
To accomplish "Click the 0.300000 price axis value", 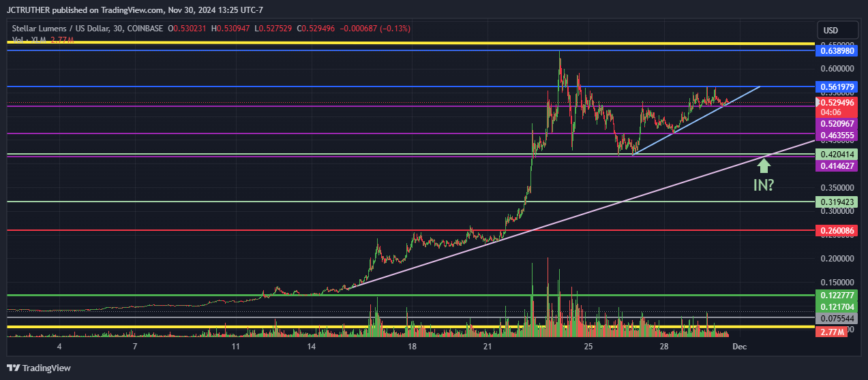I will [x=837, y=211].
